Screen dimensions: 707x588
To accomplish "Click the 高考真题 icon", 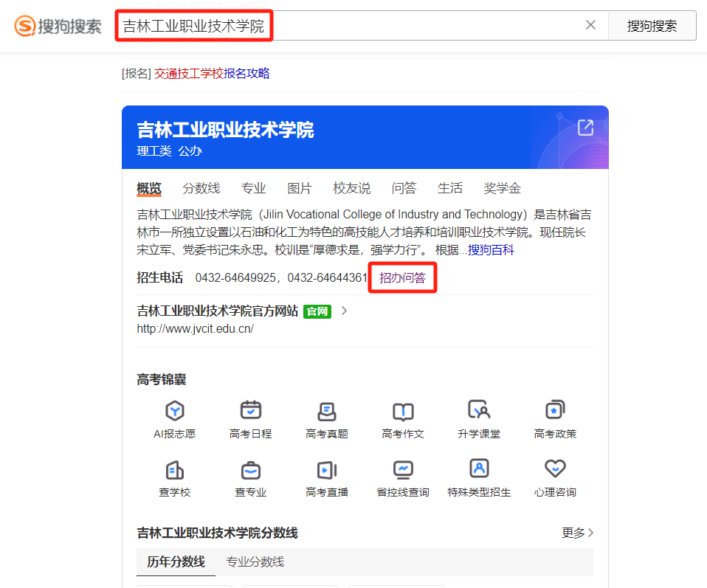I will (x=327, y=411).
